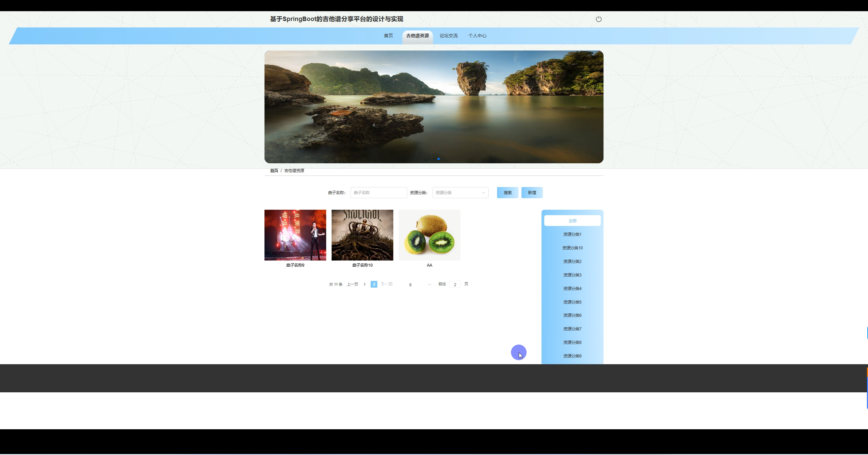This screenshot has width=868, height=455.
Task: Filter by 资源分类1 in sidebar
Action: coord(572,234)
